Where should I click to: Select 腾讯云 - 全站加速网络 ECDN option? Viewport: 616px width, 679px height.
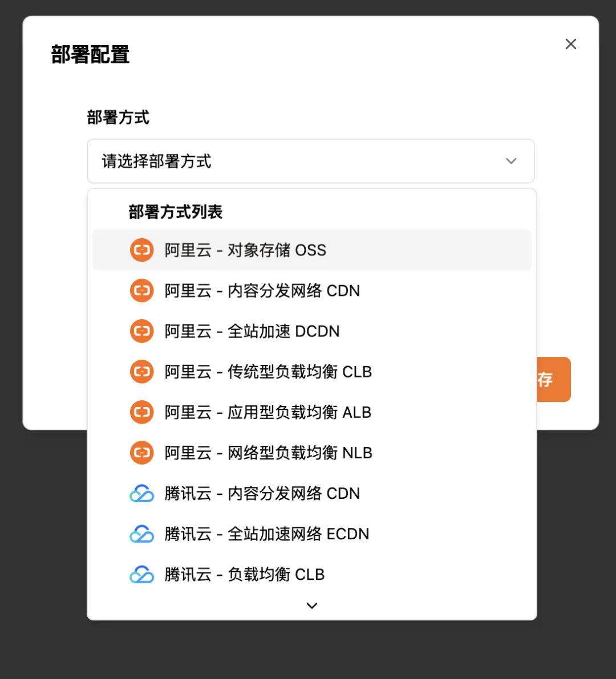(267, 534)
